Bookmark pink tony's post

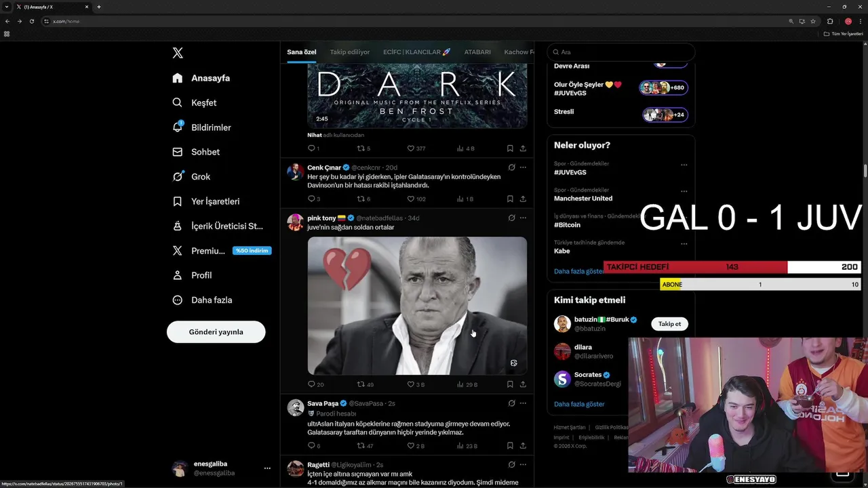click(x=510, y=384)
